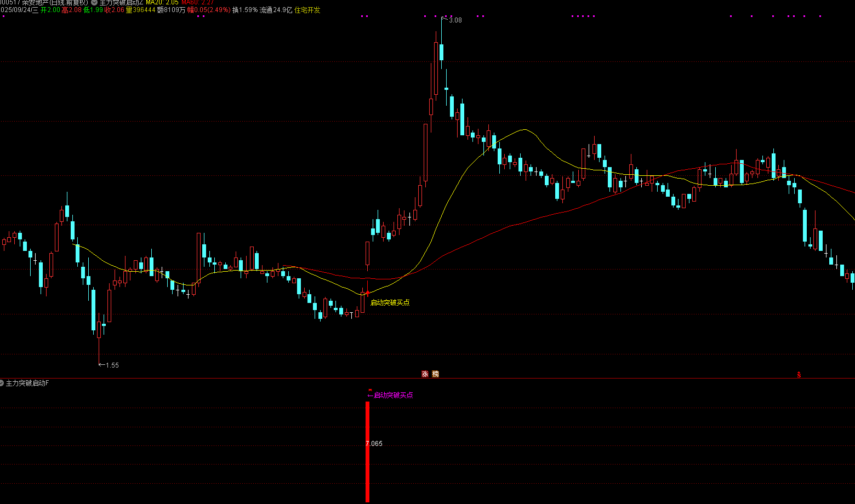
Task: Click the 流通24.9亿 float value
Action: click(276, 10)
